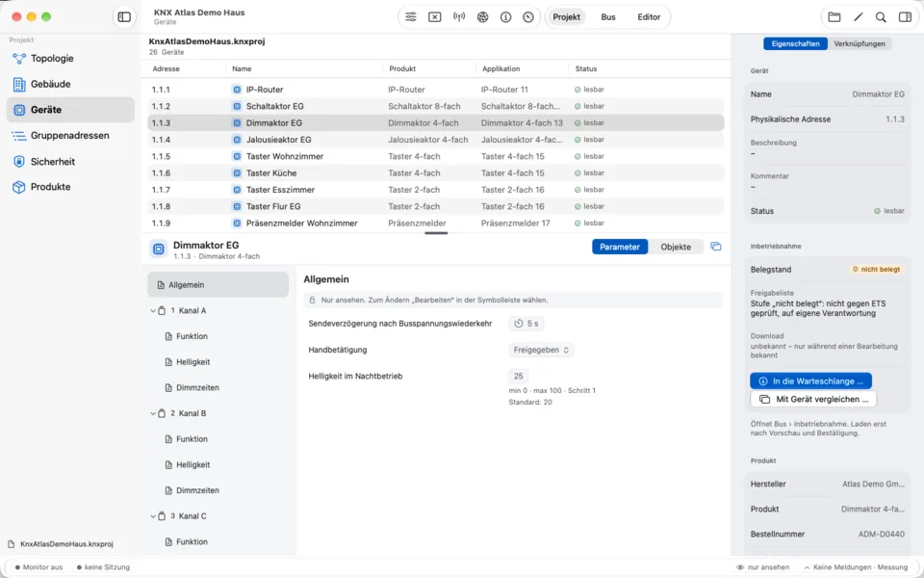
Task: Click the gauge toolbar icon
Action: pyautogui.click(x=528, y=17)
